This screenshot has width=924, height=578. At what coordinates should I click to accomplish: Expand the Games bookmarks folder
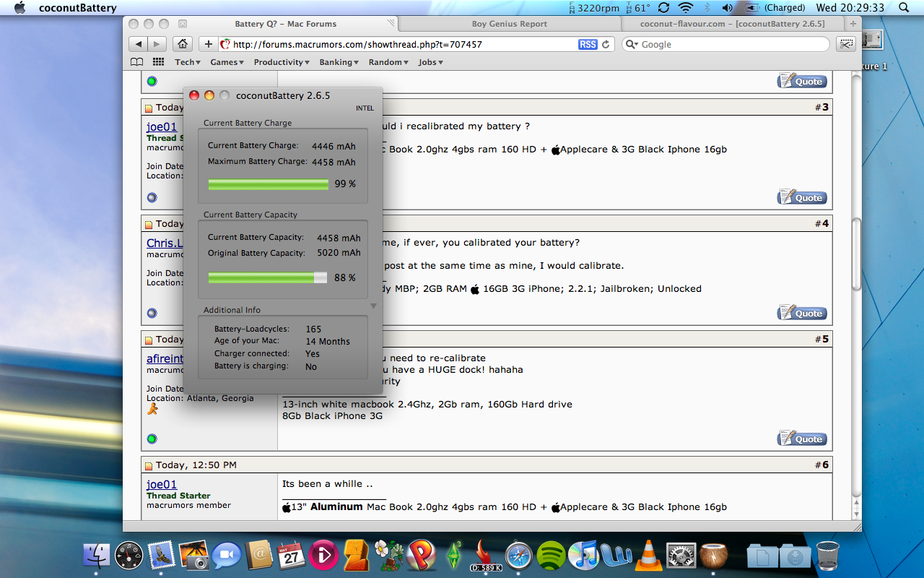click(227, 62)
